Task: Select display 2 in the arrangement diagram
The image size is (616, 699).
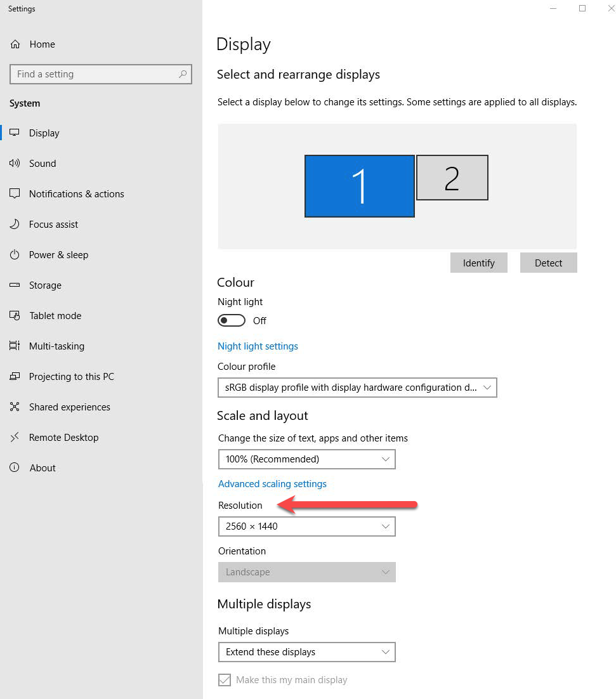Action: point(452,178)
